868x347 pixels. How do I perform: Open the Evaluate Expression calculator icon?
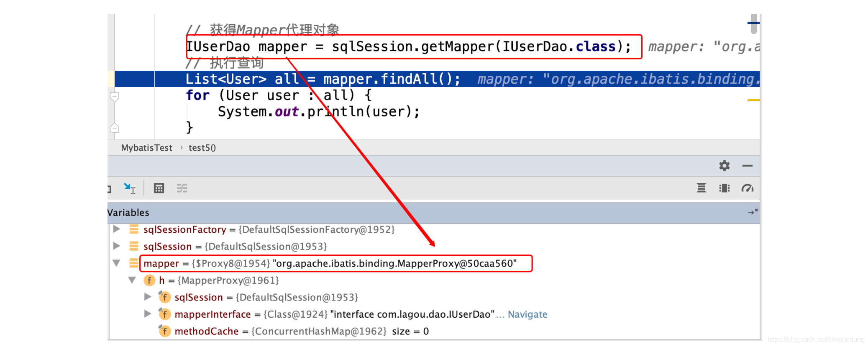pos(159,188)
